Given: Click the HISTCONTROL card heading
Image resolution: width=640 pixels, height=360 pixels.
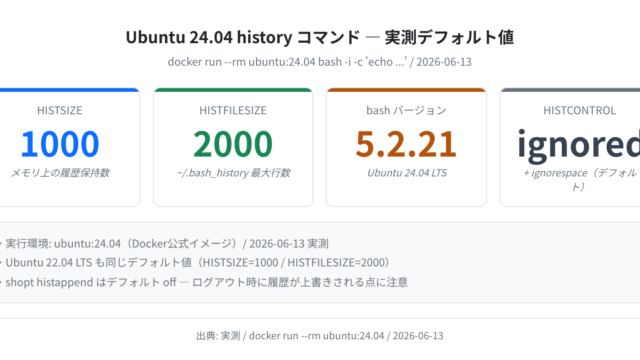Looking at the screenshot, I should (579, 110).
